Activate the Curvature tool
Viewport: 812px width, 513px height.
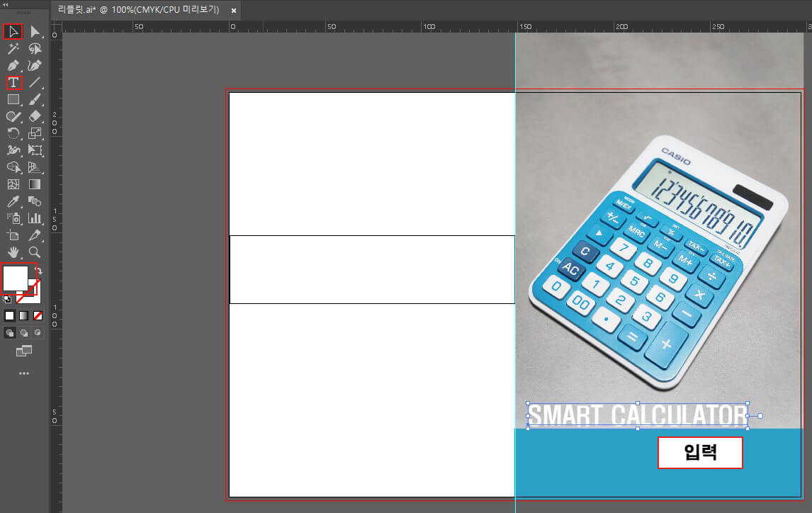click(x=35, y=66)
